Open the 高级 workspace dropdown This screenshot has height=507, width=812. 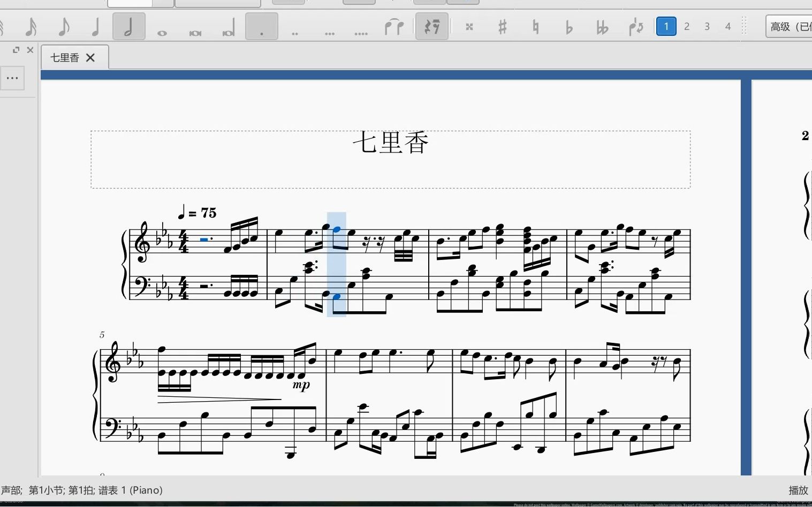(x=789, y=26)
